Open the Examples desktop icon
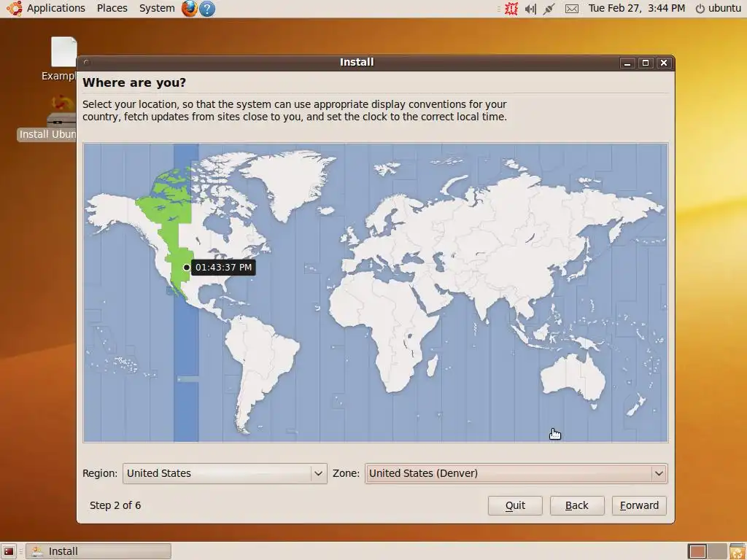Viewport: 747px width, 560px height. [63, 58]
